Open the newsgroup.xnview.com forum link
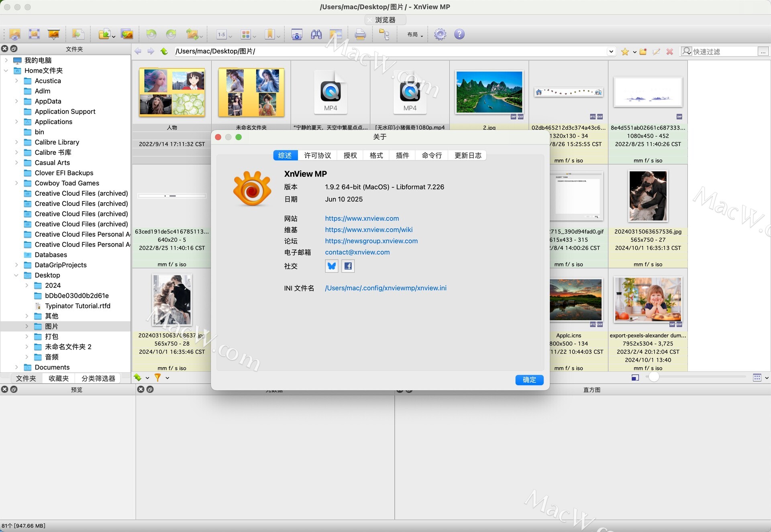This screenshot has width=771, height=532. click(371, 241)
